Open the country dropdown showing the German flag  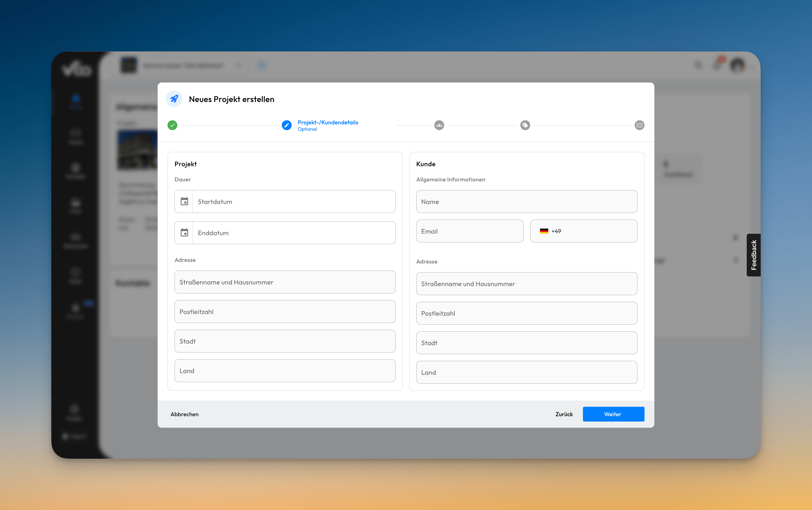(544, 231)
